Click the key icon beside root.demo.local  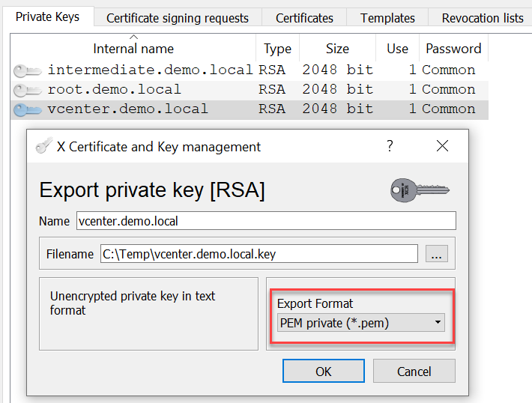point(28,90)
